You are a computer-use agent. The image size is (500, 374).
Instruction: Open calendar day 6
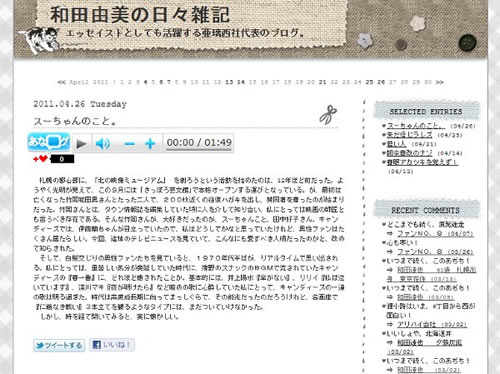point(161,82)
